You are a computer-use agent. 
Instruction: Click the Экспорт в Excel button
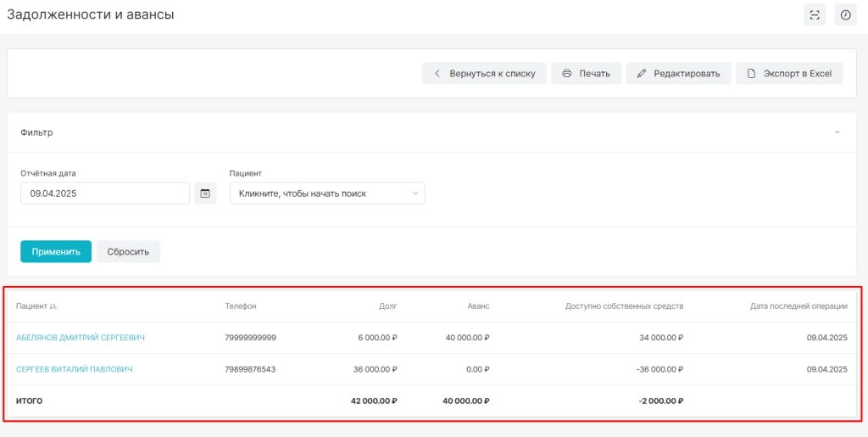[x=789, y=74]
